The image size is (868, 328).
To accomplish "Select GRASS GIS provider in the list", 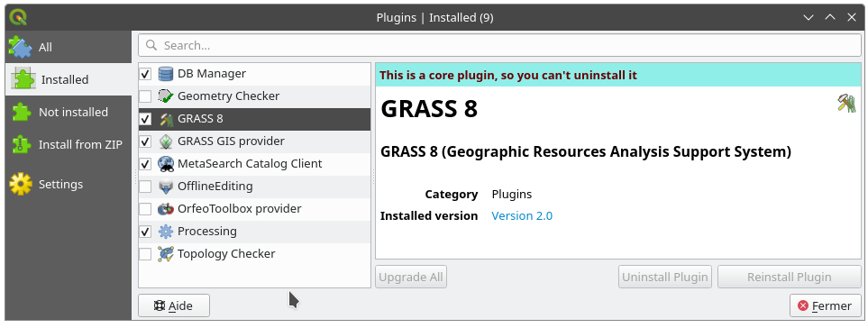I will click(254, 141).
